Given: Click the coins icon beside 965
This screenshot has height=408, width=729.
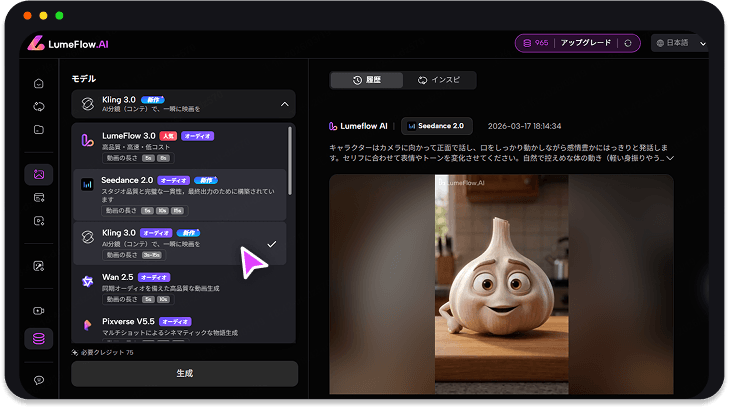Looking at the screenshot, I should coord(527,43).
